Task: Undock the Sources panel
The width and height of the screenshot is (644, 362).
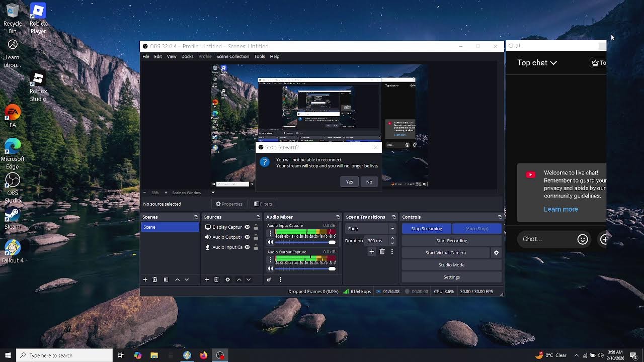Action: 258,217
